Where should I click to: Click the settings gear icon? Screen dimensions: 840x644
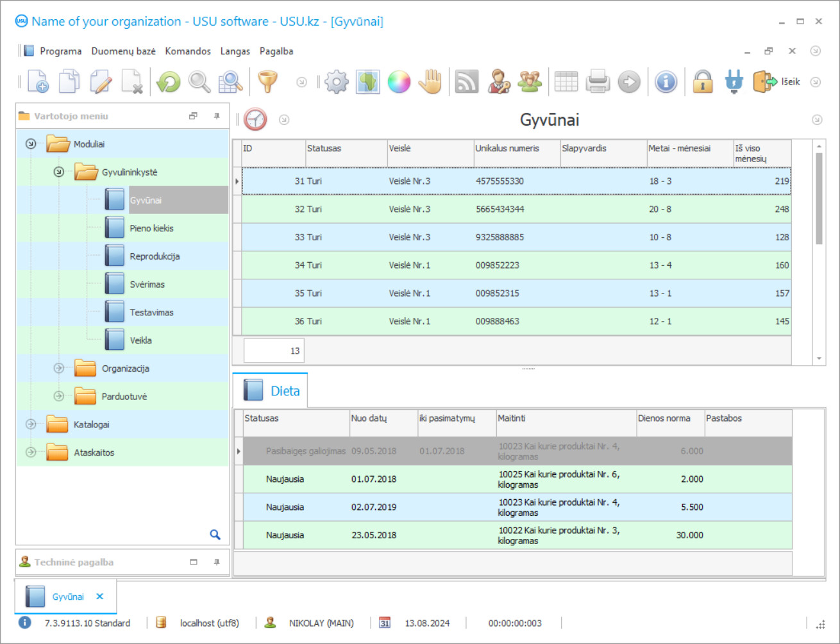coord(336,82)
